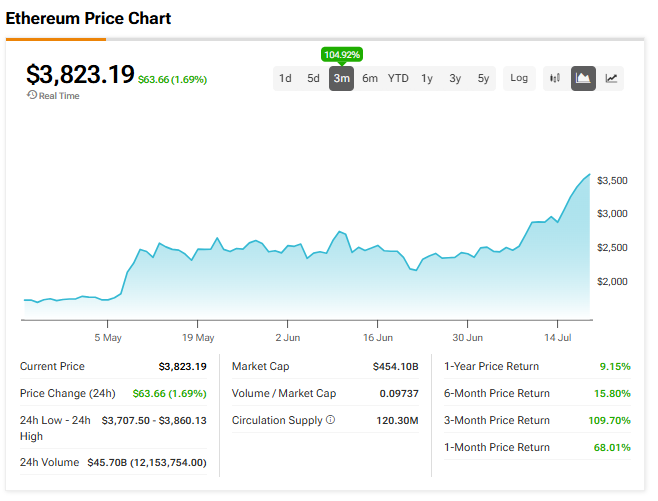Image resolution: width=658 pixels, height=501 pixels.
Task: Toggle the Log scale button
Action: [518, 78]
